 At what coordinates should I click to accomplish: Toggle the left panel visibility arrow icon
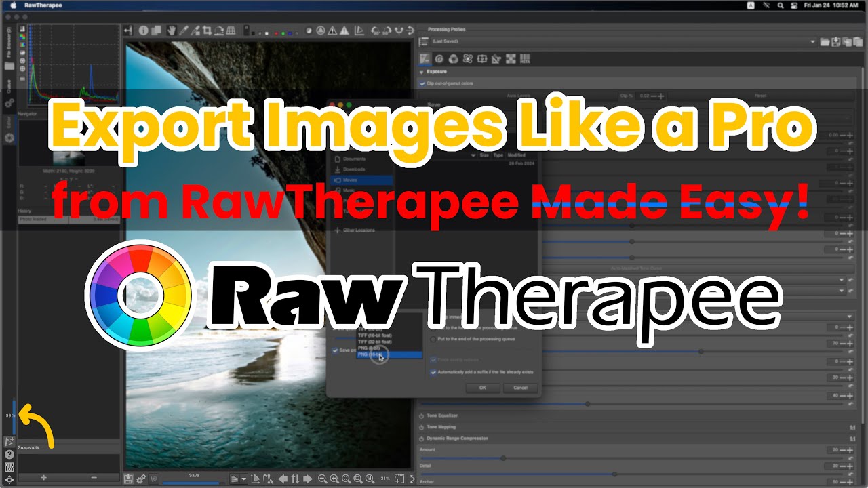click(128, 30)
